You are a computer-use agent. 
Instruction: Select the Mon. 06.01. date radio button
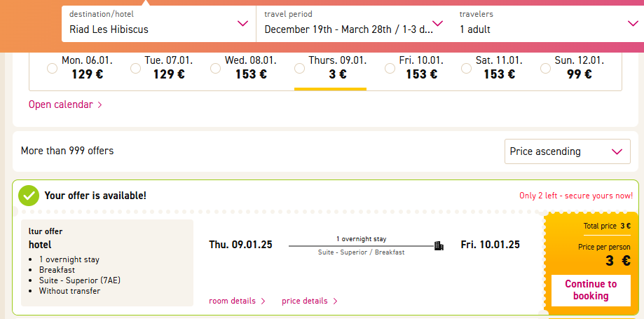[x=52, y=68]
